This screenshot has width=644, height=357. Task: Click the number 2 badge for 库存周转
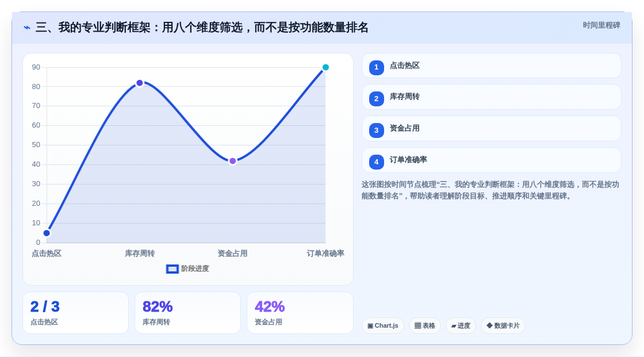(376, 99)
